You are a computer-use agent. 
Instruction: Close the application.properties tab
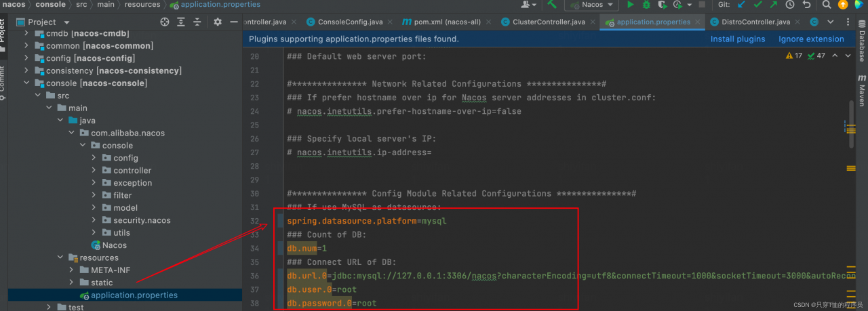698,22
